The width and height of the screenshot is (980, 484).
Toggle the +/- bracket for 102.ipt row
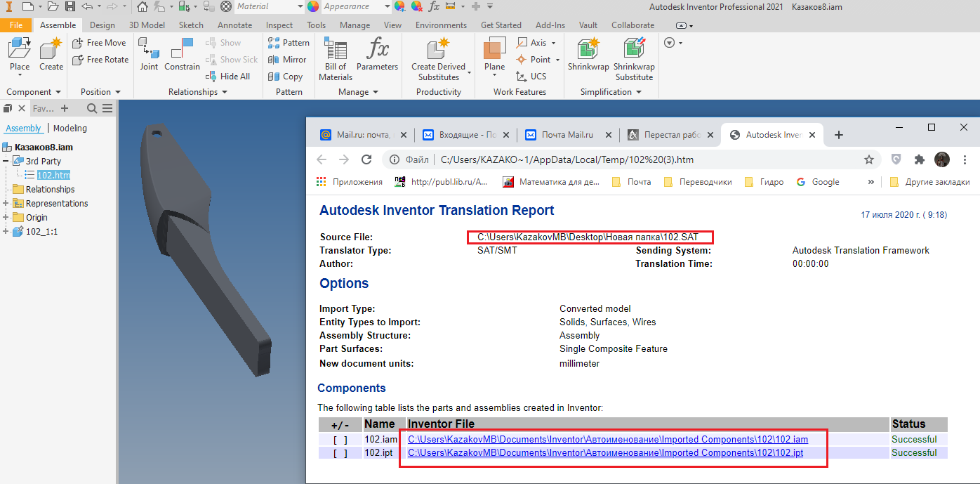pos(340,453)
